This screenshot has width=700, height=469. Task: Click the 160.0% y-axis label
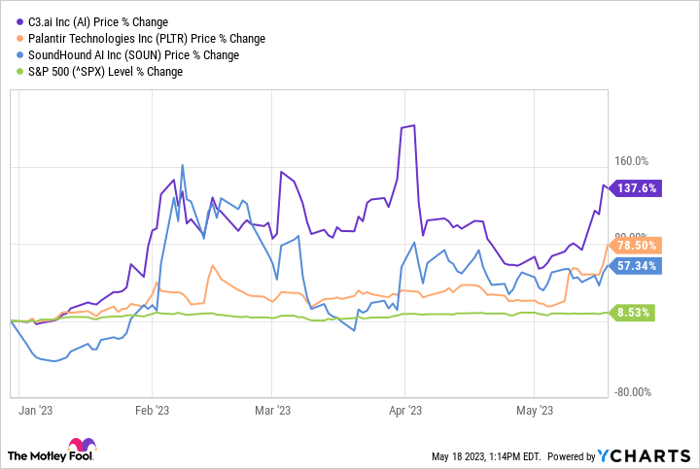pyautogui.click(x=630, y=161)
